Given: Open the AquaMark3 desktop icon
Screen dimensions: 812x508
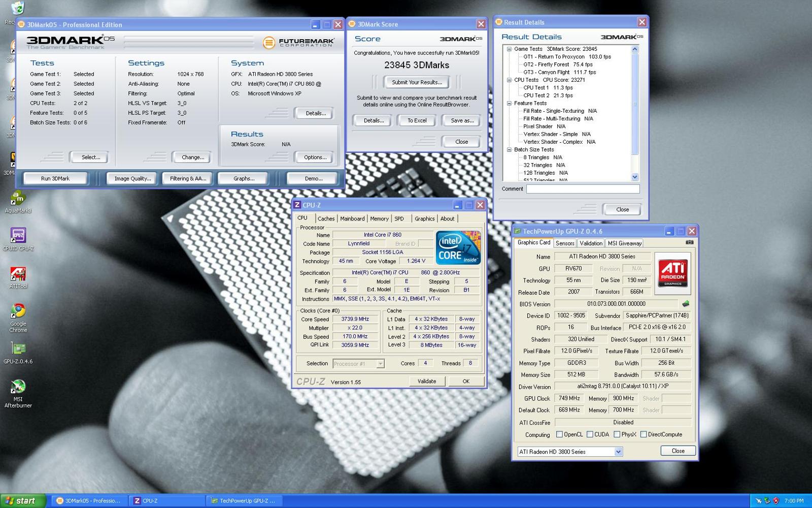Looking at the screenshot, I should [18, 202].
